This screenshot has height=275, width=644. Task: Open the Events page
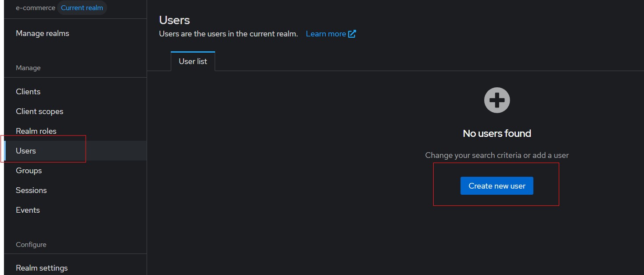(x=28, y=210)
